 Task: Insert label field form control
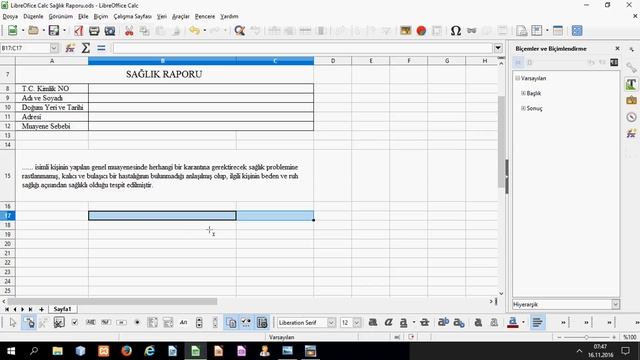[183, 322]
